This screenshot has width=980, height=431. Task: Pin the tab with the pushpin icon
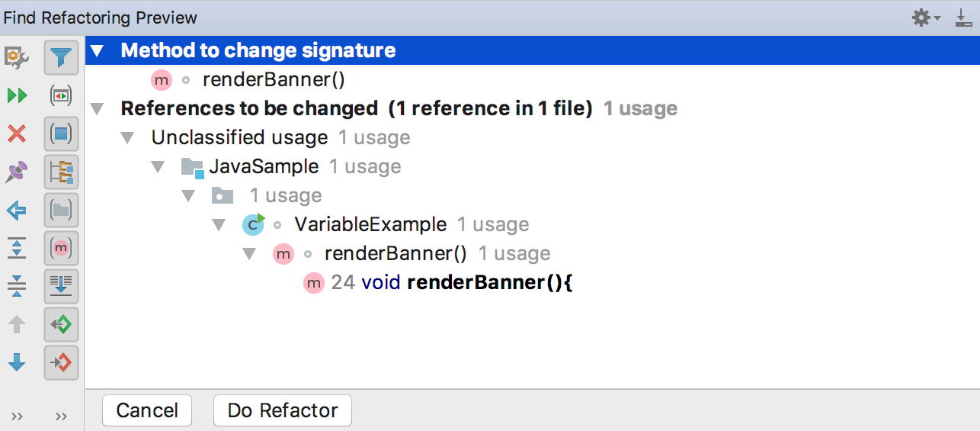(x=17, y=172)
